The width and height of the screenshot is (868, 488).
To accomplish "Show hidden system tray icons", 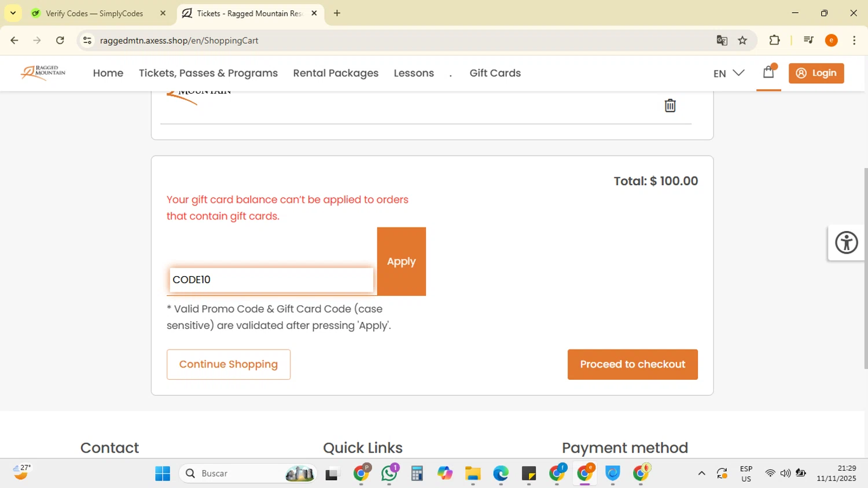I will [702, 474].
